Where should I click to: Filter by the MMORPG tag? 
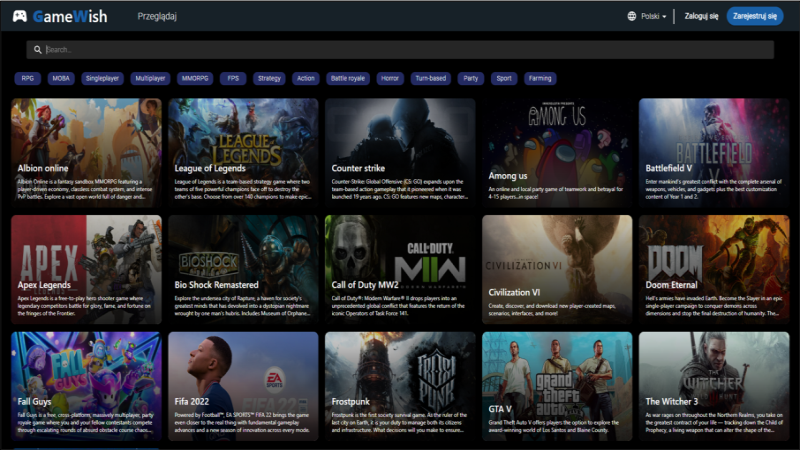point(195,79)
